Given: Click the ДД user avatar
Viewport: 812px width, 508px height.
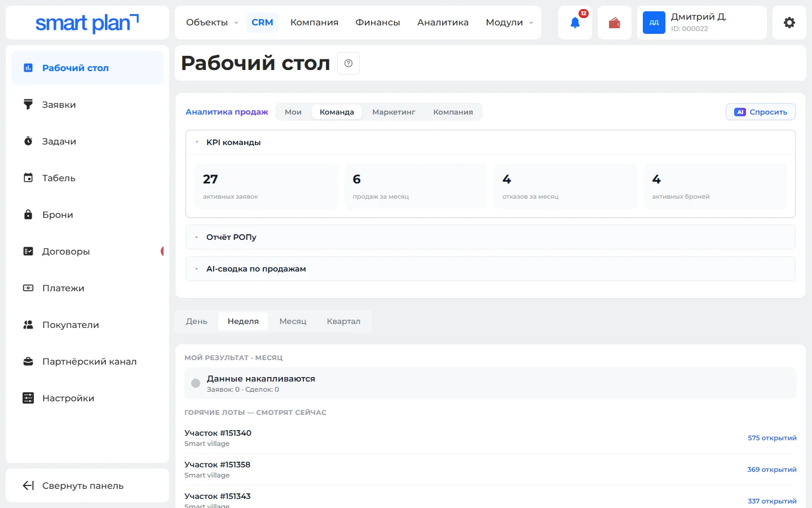Looking at the screenshot, I should [654, 23].
